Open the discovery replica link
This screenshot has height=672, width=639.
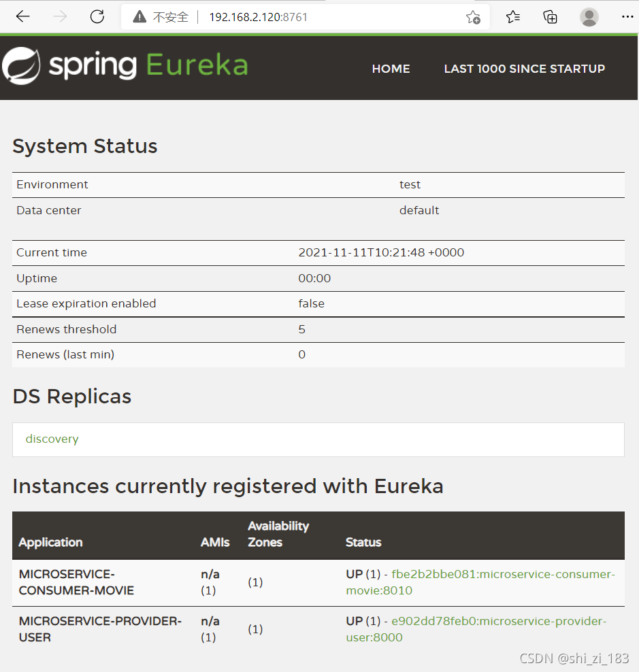[x=52, y=439]
